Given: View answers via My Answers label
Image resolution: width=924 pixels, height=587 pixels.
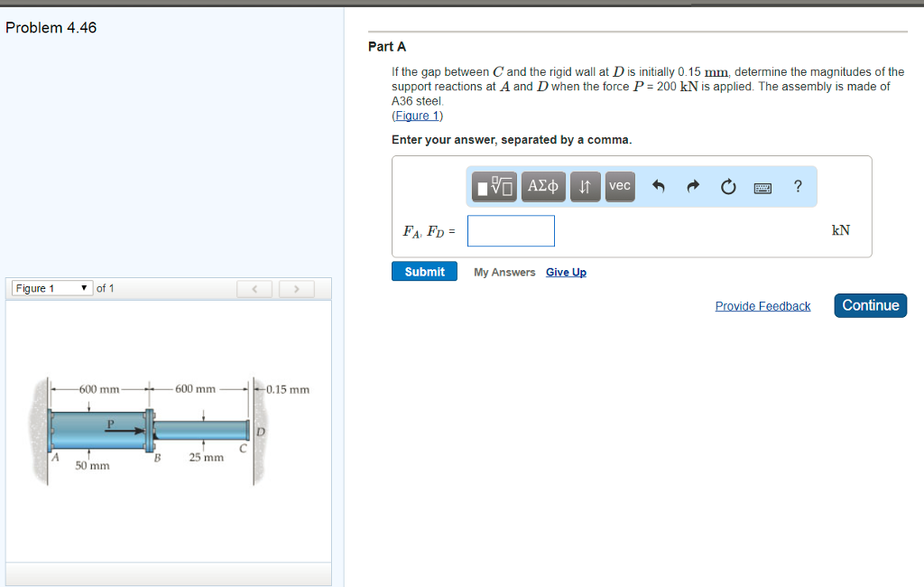Looking at the screenshot, I should point(504,272).
